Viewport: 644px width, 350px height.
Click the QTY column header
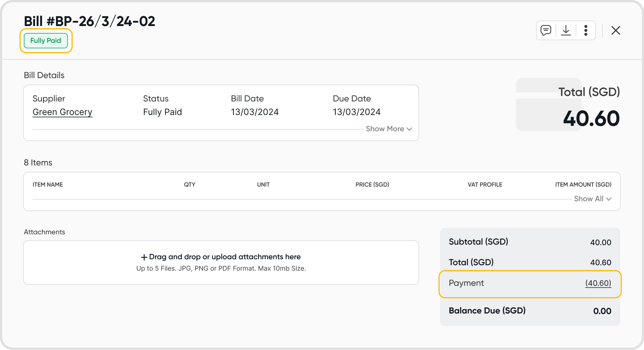(x=189, y=185)
